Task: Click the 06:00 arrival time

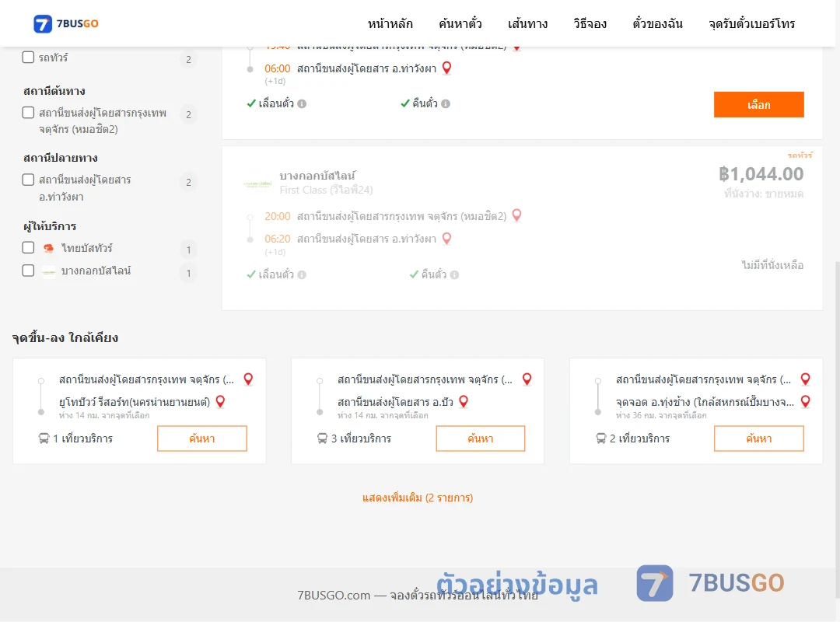Action: (x=277, y=68)
